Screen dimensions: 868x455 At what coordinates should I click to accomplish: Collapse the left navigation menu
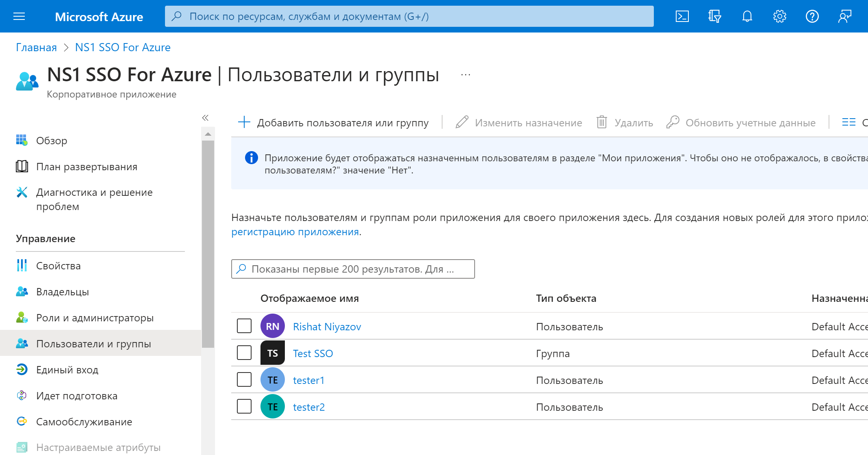point(205,118)
